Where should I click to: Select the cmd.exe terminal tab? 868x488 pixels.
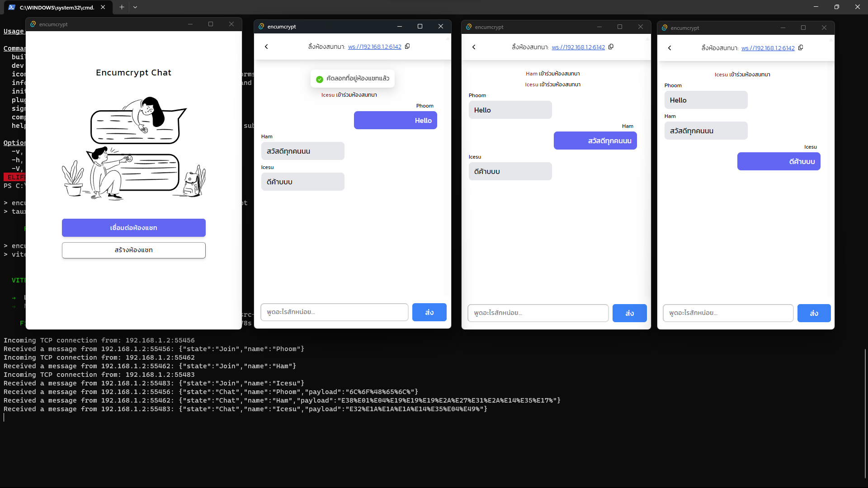click(x=57, y=7)
